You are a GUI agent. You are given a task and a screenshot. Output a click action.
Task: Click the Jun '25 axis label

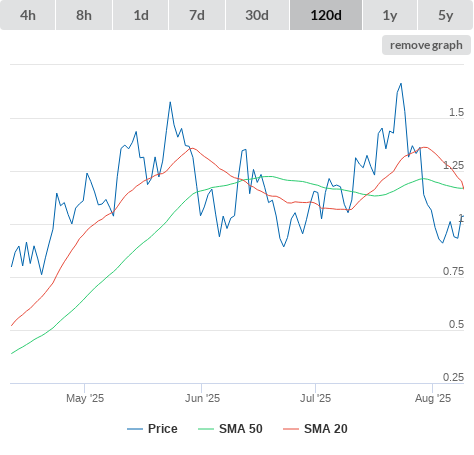coord(202,398)
